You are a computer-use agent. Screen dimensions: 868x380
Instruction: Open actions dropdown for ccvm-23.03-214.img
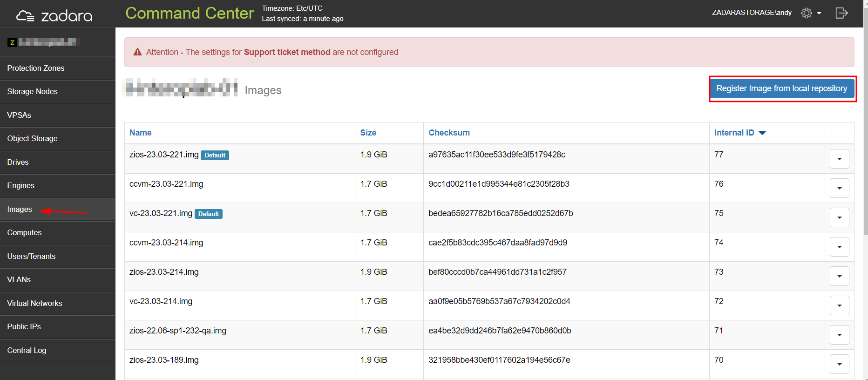[x=839, y=247]
